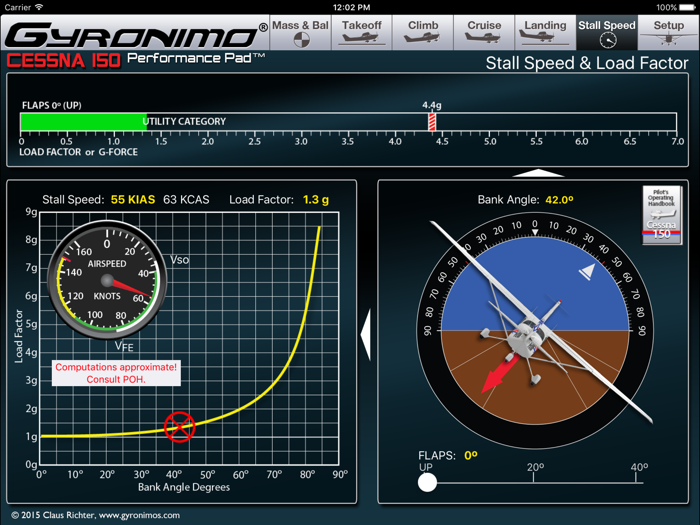The image size is (700, 525).
Task: Click the Gyronimo logo
Action: 136,35
